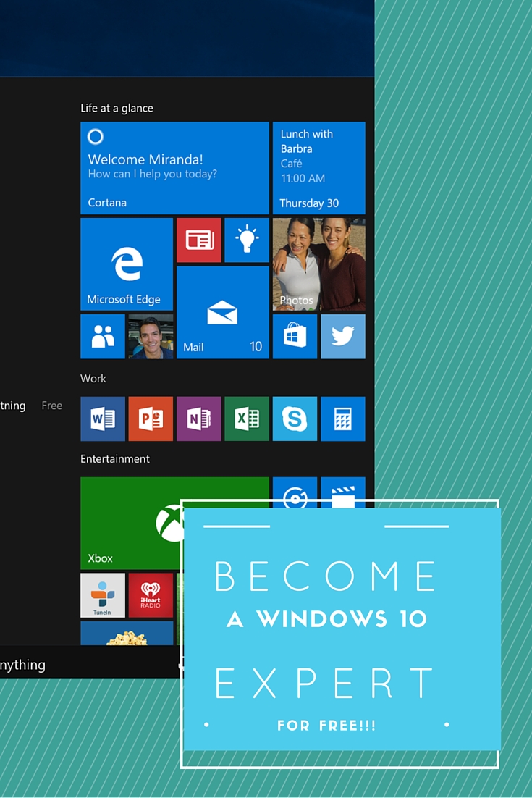Launch the TuneIn tile
The image size is (532, 798).
tap(103, 595)
